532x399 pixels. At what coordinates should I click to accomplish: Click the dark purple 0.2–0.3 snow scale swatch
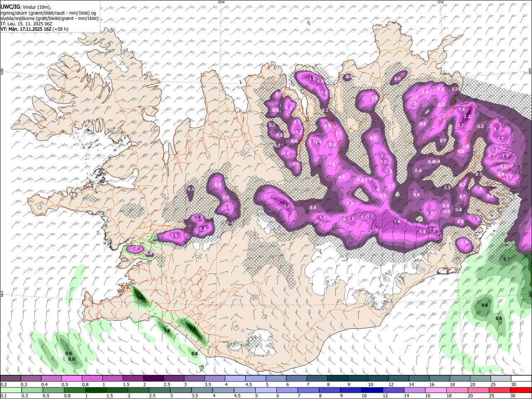tap(10, 379)
